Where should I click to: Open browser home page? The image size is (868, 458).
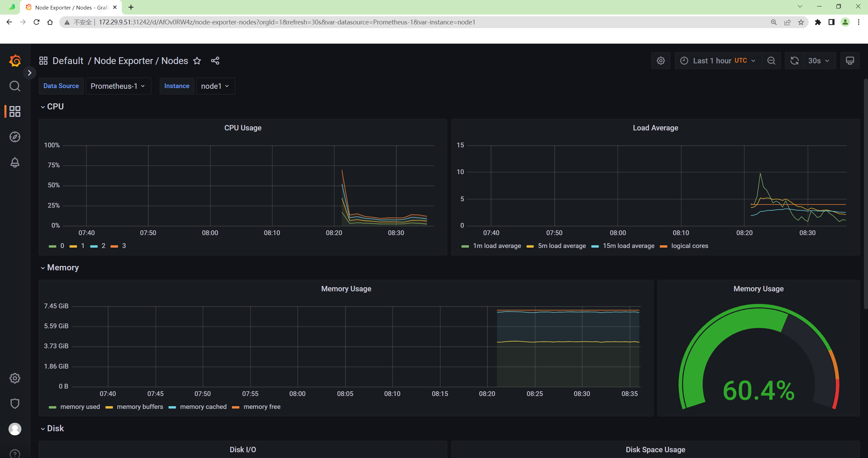50,22
